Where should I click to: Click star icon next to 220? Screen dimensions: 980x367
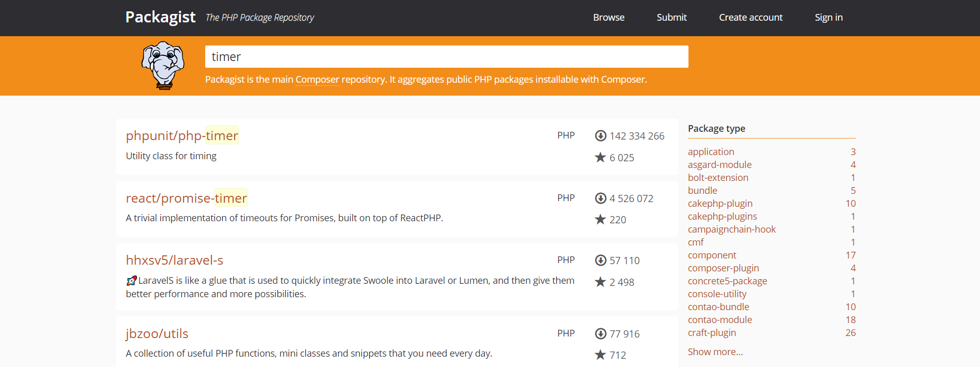(600, 220)
